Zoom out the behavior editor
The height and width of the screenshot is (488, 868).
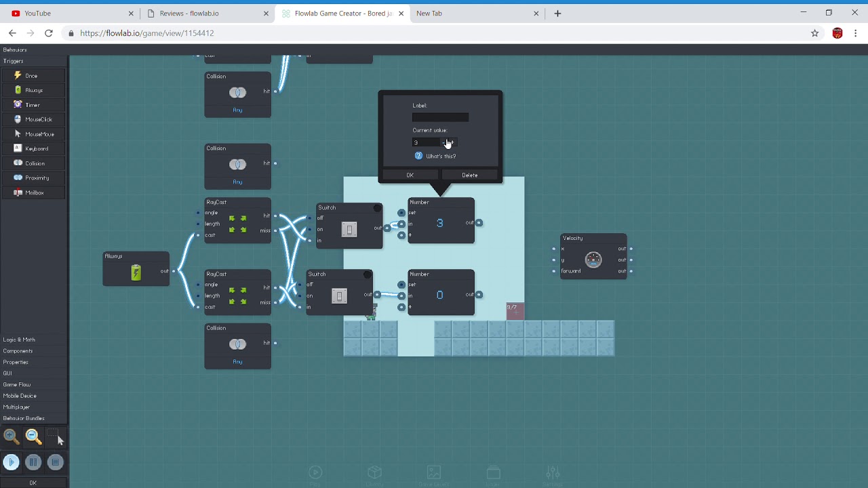pos(33,436)
